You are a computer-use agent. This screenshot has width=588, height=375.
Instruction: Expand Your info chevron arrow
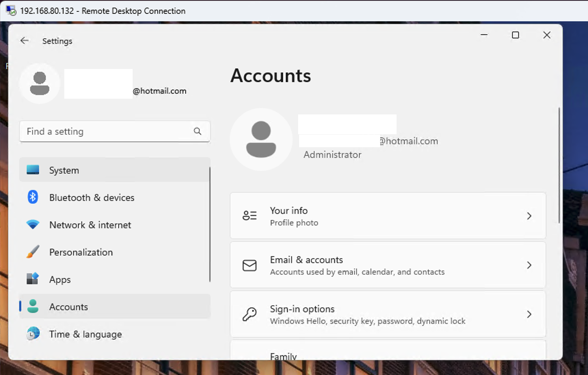(529, 216)
